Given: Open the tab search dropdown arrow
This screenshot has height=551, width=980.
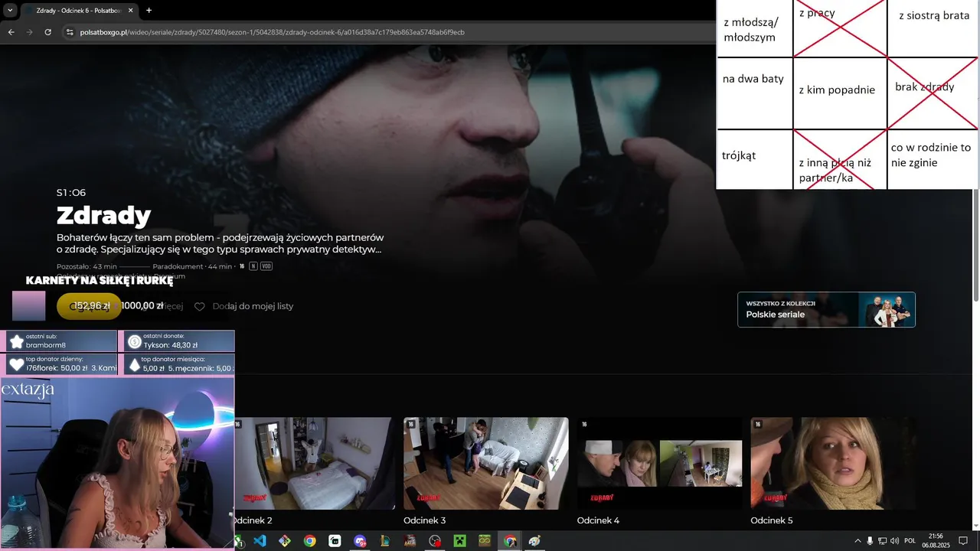Looking at the screenshot, I should click(10, 11).
